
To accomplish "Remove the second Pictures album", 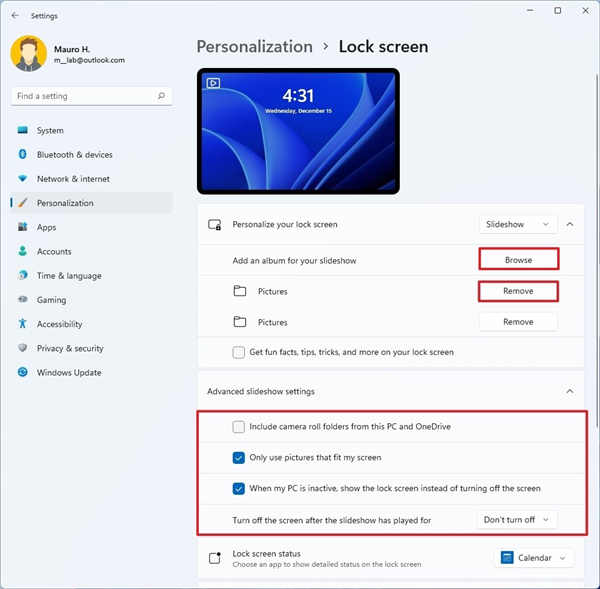I will 518,322.
